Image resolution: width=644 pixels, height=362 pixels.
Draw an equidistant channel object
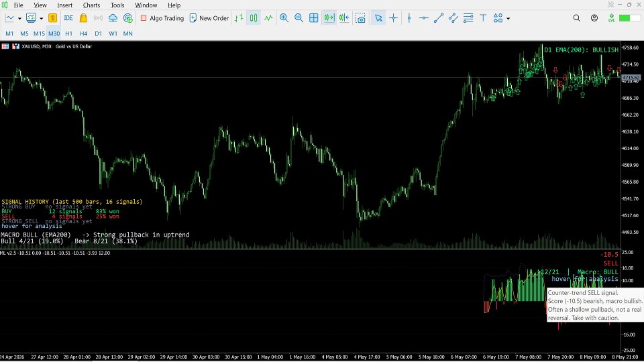click(453, 18)
